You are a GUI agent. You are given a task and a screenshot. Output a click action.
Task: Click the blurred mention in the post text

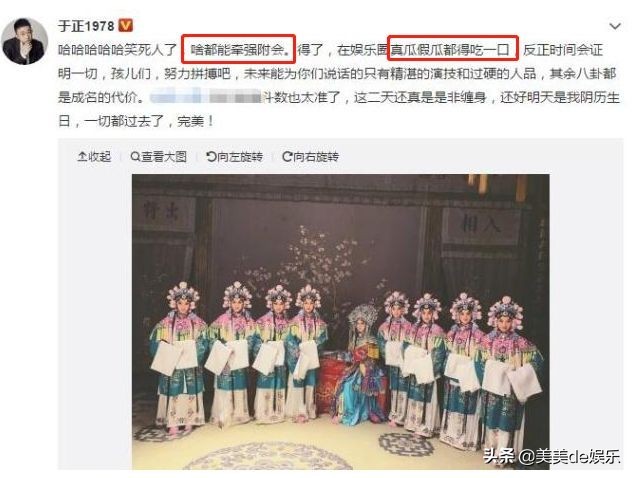click(x=205, y=97)
